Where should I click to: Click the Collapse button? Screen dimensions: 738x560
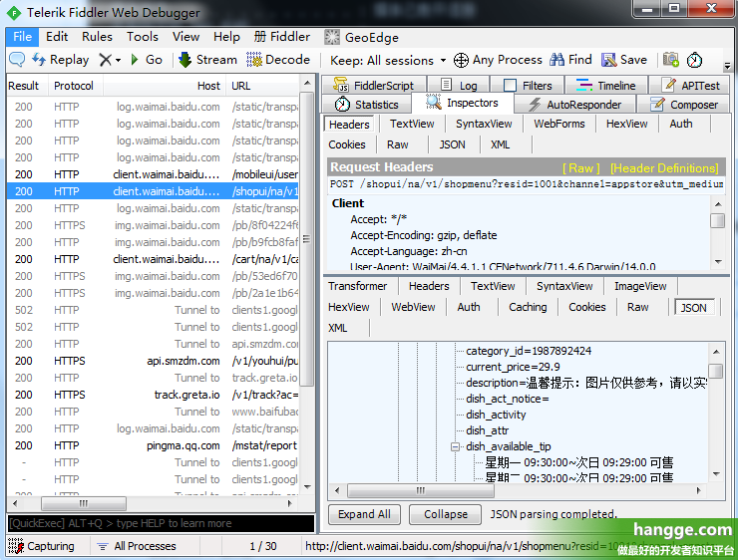tap(445, 514)
